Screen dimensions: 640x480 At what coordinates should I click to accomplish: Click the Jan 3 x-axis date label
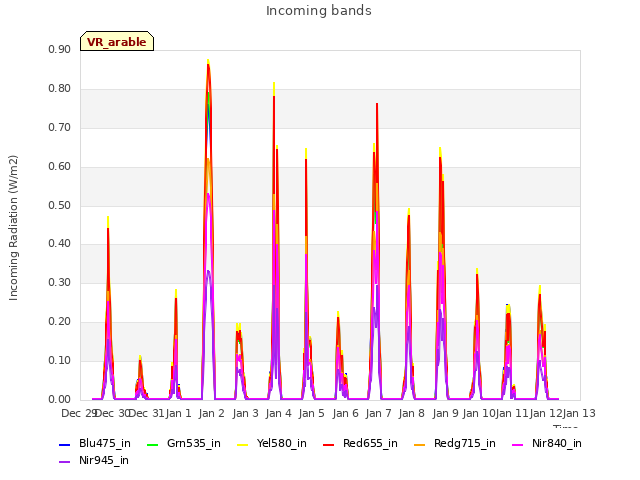pyautogui.click(x=245, y=413)
